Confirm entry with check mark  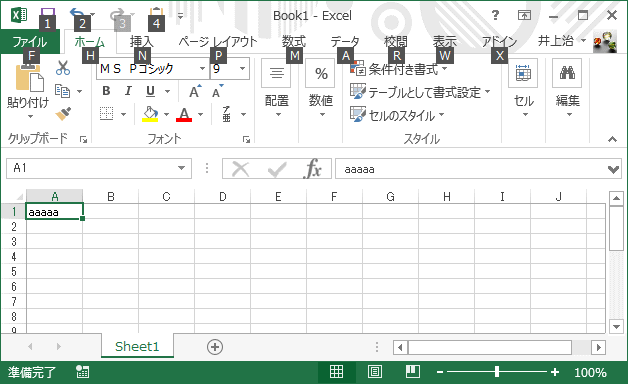[277, 169]
